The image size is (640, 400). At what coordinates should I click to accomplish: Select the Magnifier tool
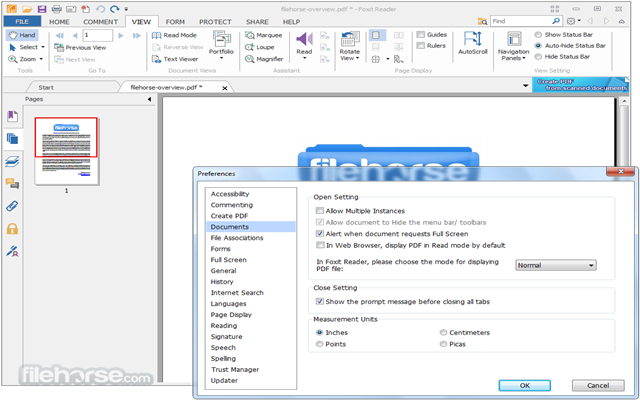pos(264,59)
